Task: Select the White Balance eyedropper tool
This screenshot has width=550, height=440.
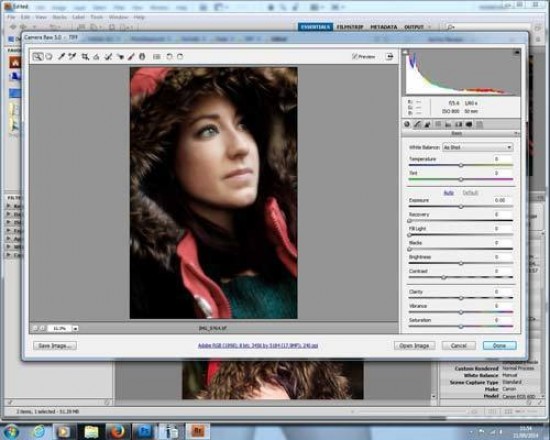Action: point(61,56)
